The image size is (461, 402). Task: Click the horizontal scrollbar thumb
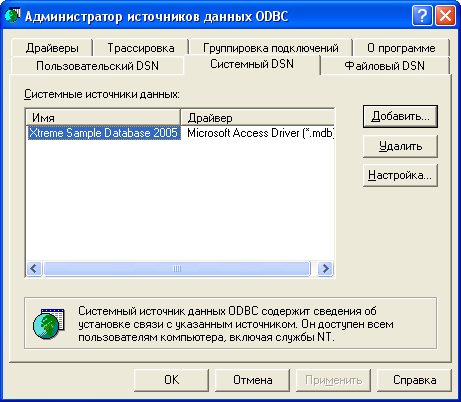pos(177,268)
